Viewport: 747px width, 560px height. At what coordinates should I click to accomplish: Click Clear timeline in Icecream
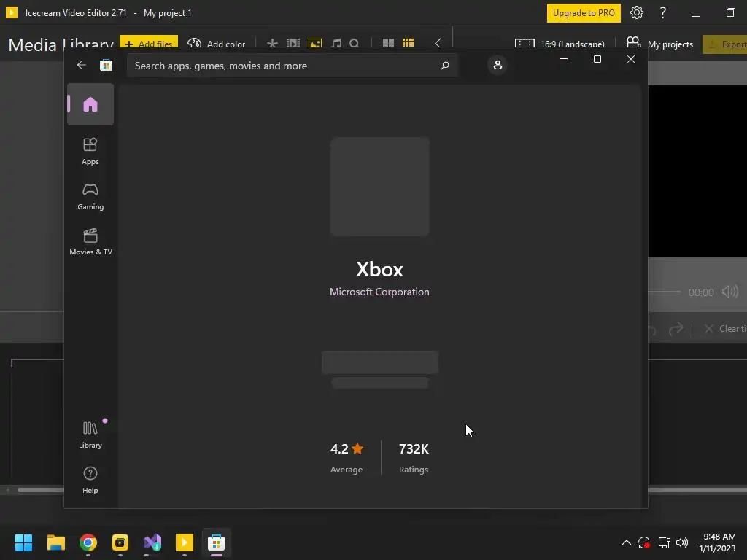point(725,329)
